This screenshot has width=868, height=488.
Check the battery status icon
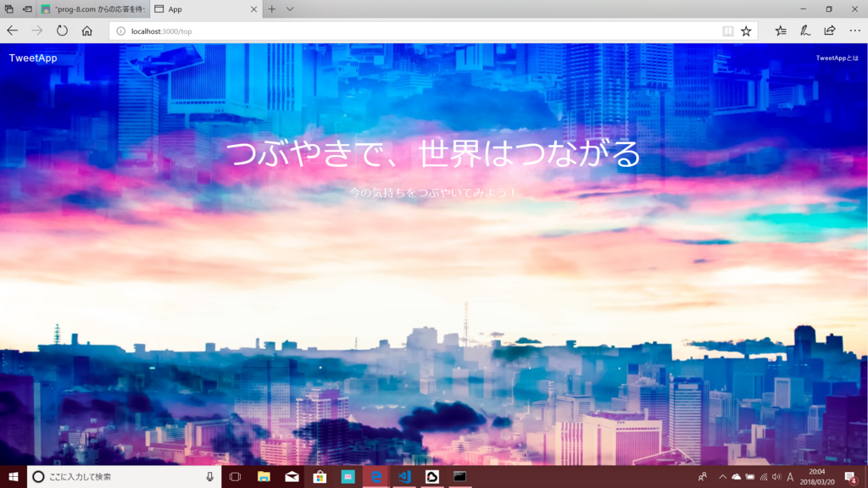749,477
